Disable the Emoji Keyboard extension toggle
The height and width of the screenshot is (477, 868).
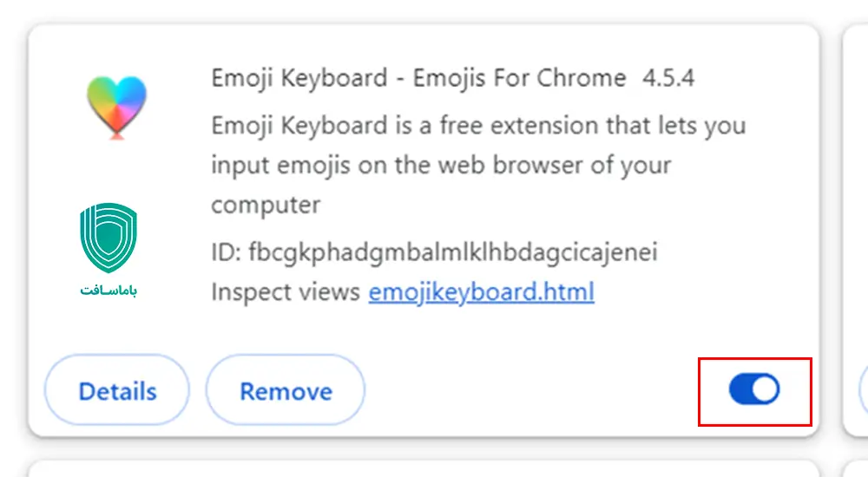click(x=754, y=390)
